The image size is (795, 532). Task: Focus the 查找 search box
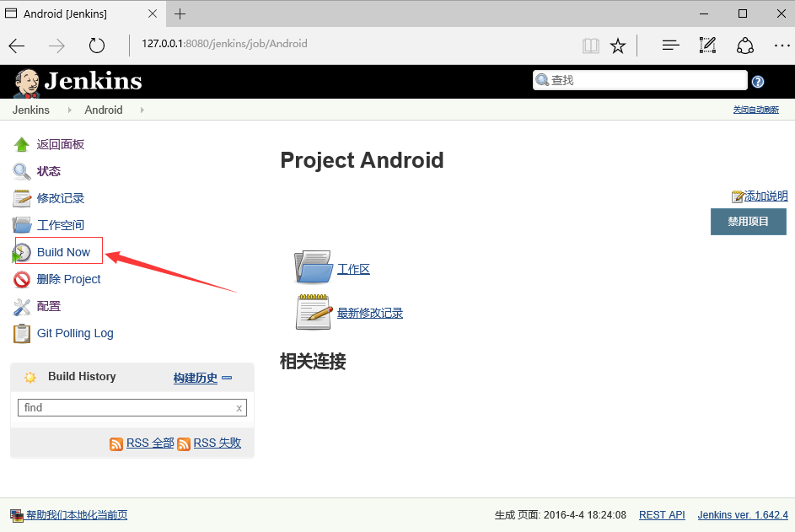coord(640,80)
